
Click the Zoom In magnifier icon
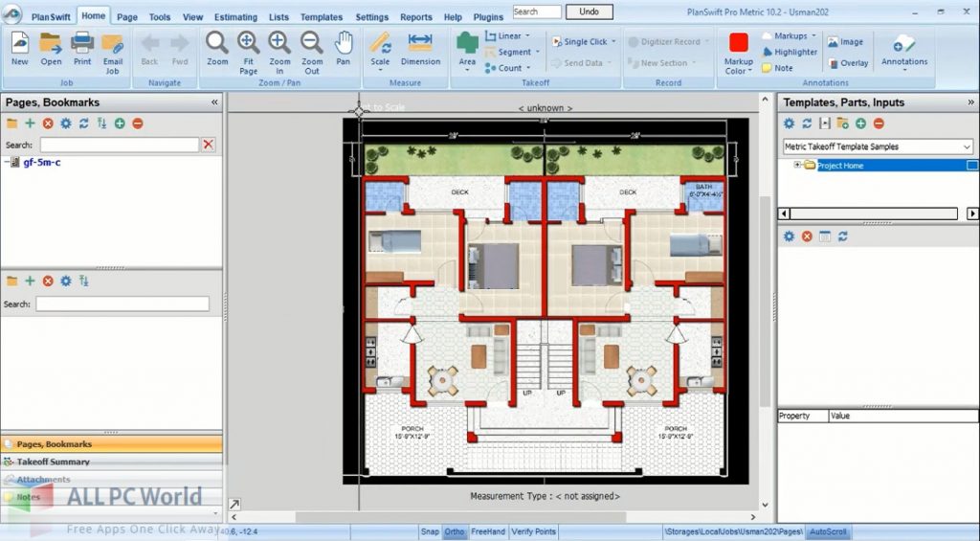279,43
